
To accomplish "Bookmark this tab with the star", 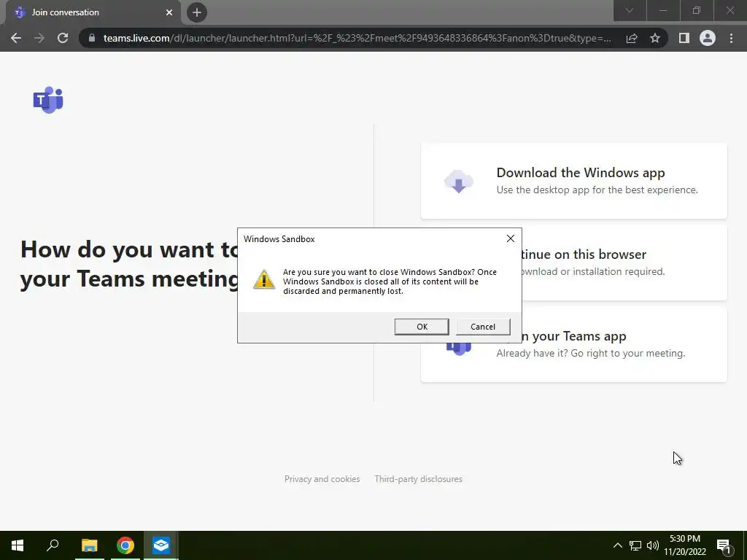I will (x=655, y=38).
